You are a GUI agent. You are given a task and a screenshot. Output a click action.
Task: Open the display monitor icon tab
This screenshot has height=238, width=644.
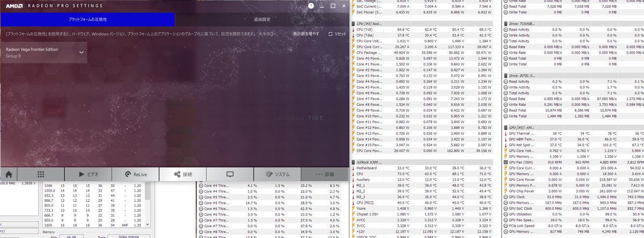click(x=230, y=174)
